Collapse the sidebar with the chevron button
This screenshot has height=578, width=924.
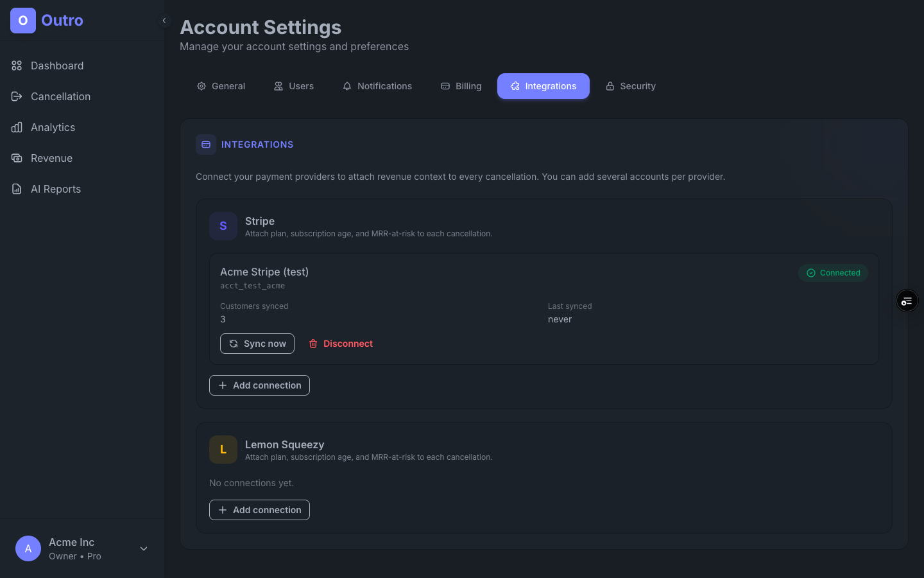(164, 21)
